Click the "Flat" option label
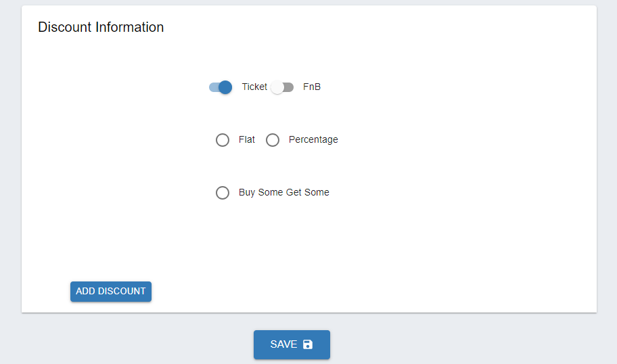617x364 pixels. [247, 139]
